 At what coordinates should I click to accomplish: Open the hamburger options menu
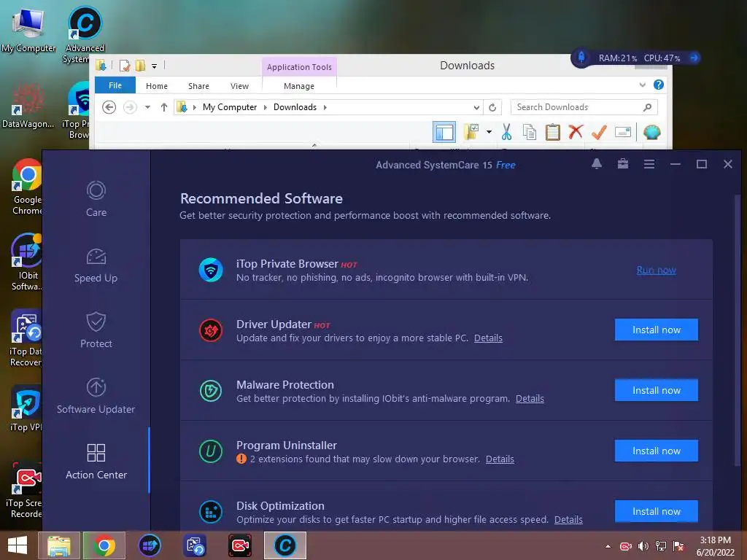click(649, 164)
